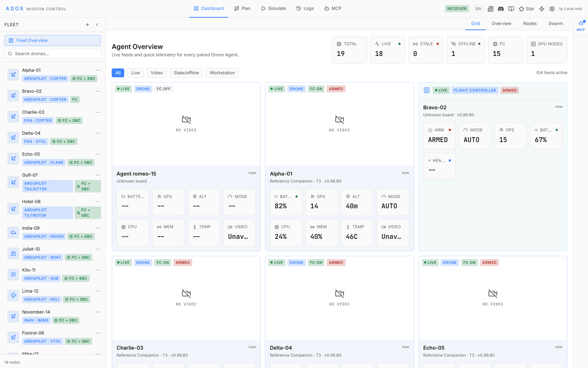Filter agents by Stale/offline
The width and height of the screenshot is (588, 368).
[186, 73]
